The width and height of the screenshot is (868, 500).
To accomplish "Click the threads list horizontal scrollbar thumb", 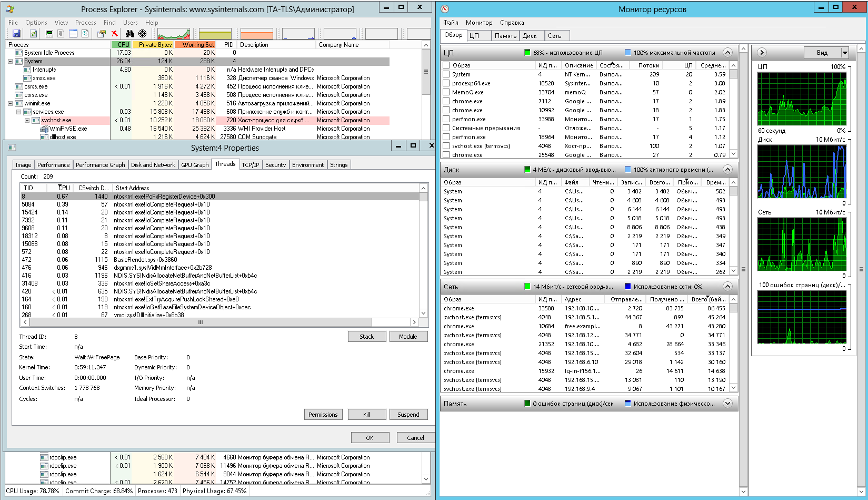I will point(201,322).
